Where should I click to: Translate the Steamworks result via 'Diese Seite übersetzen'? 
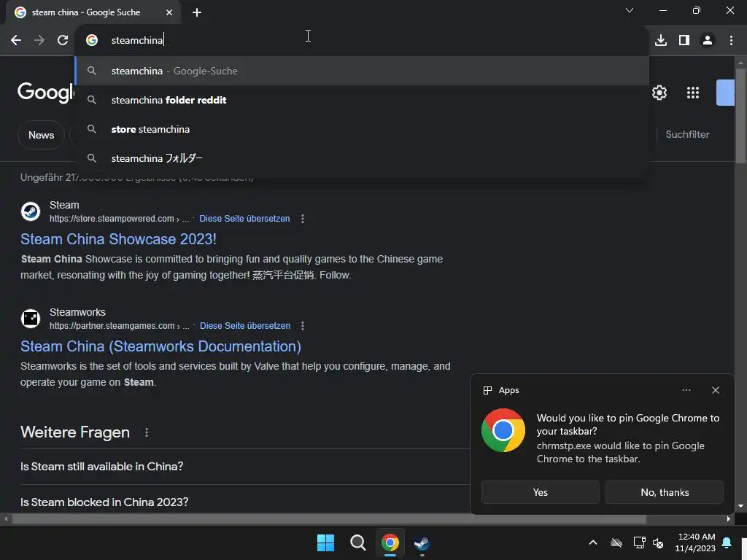(245, 326)
